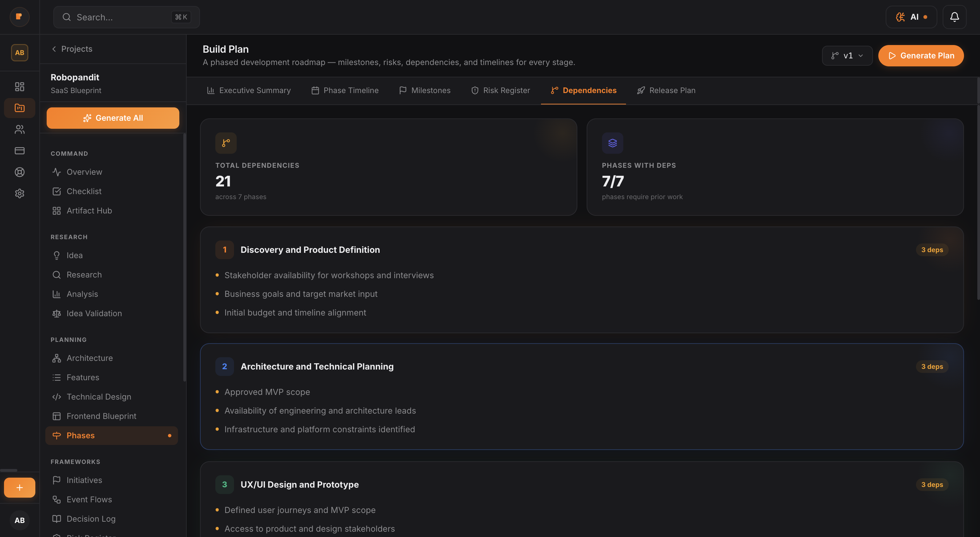Click the dashboard grid icon in left rail
Screen dimensions: 980x537
coord(19,87)
